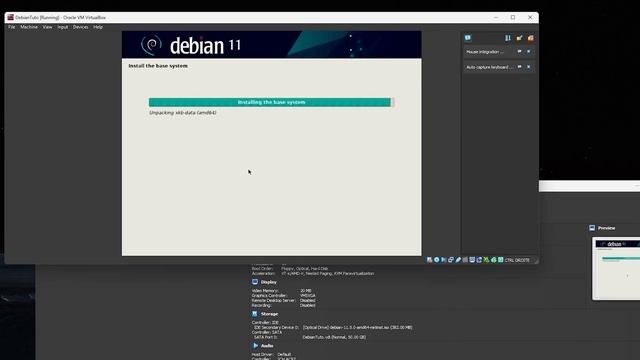Image resolution: width=640 pixels, height=360 pixels.
Task: Collapse the Preview section header in Manager
Action: 606,228
